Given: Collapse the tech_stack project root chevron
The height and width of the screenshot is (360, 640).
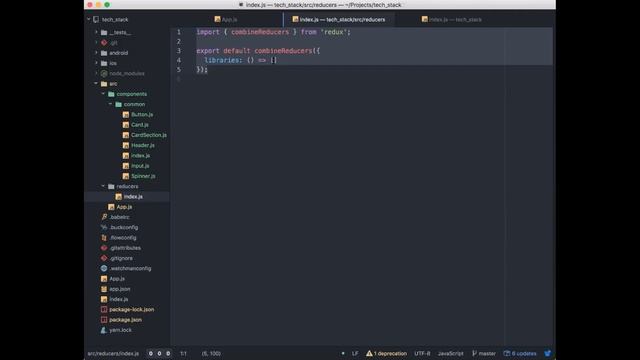Looking at the screenshot, I should 89,19.
